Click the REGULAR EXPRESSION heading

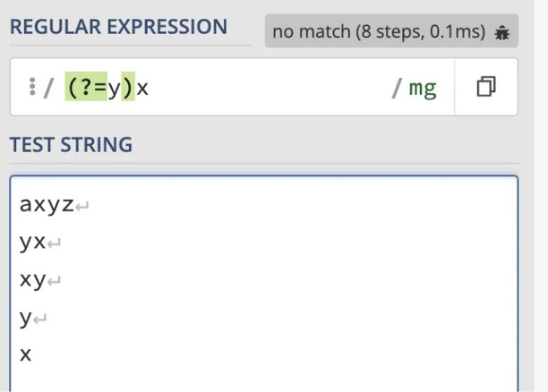[118, 27]
